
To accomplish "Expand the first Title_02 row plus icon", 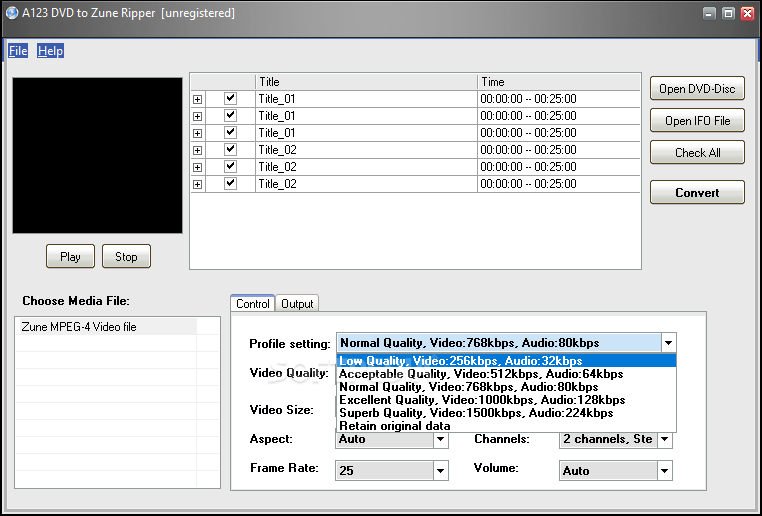I will (197, 151).
